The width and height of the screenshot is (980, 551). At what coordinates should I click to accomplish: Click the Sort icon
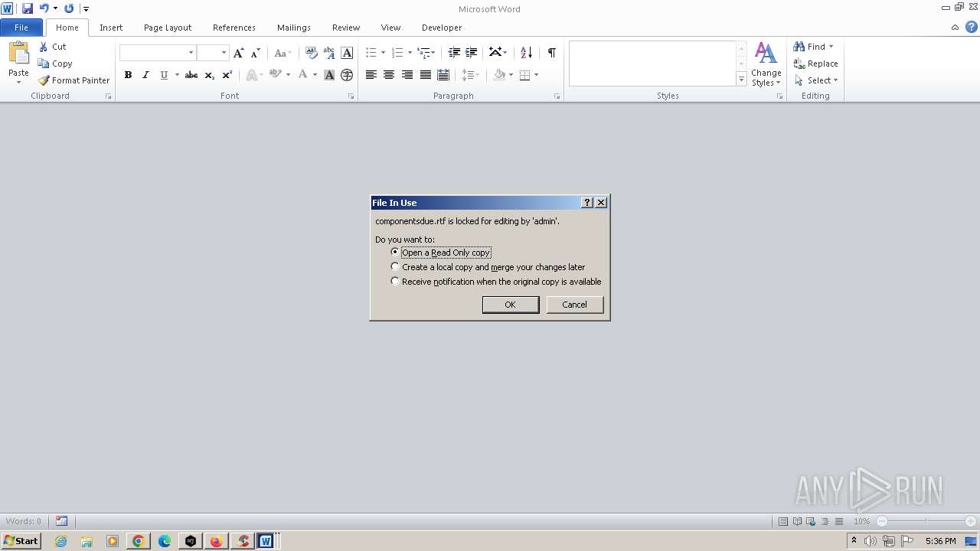526,53
